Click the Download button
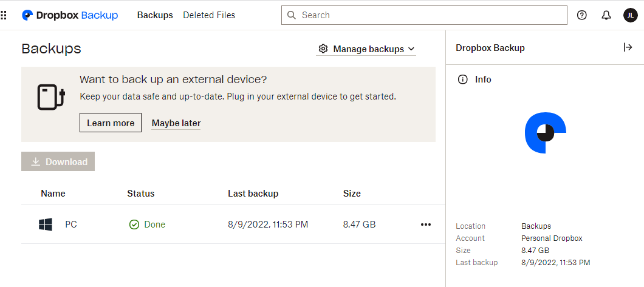Screen dimensions: 644x287 click(x=58, y=161)
